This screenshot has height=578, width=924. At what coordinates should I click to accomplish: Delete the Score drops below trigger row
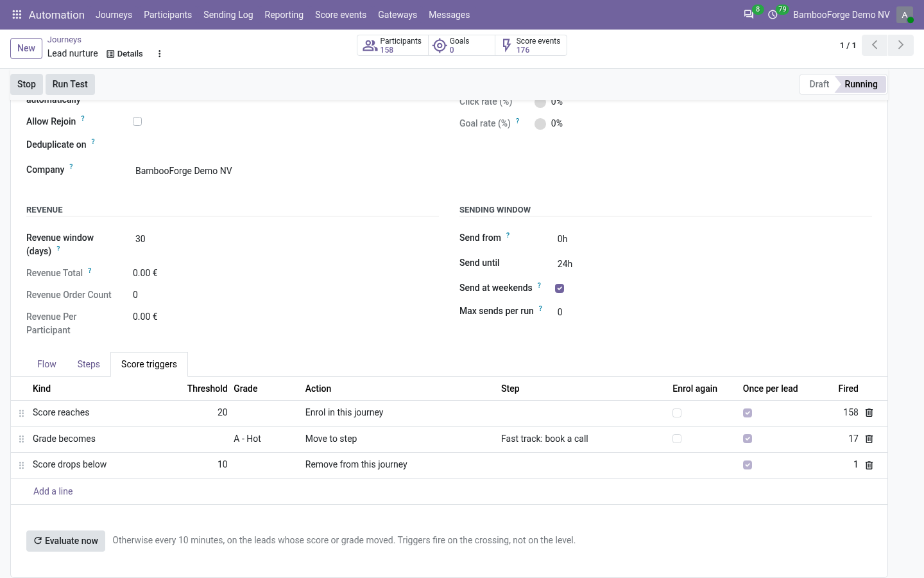[x=869, y=465]
